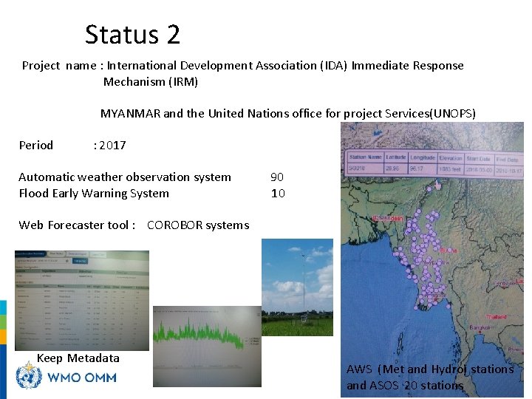Select the 'Status 2' slide title

pyautogui.click(x=132, y=35)
